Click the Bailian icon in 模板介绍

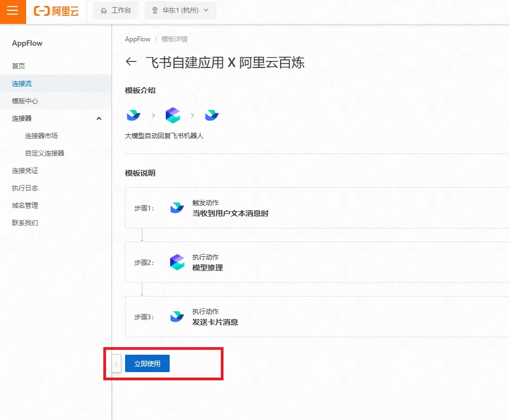[x=173, y=115]
